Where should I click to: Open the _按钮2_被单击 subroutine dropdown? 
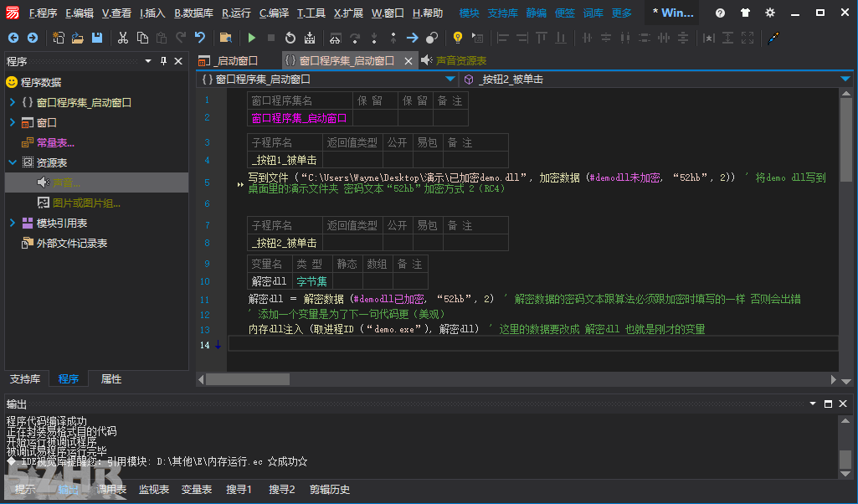pyautogui.click(x=845, y=80)
